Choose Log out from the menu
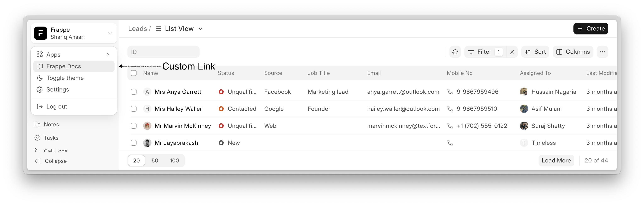The width and height of the screenshot is (644, 205). click(x=57, y=106)
